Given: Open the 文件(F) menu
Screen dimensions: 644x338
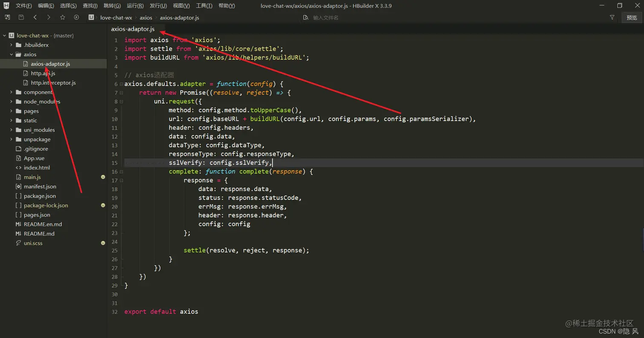Looking at the screenshot, I should click(24, 6).
